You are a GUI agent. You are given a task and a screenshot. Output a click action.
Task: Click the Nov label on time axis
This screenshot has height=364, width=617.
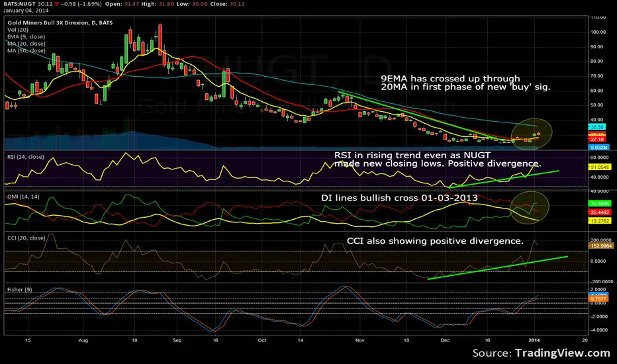359,340
